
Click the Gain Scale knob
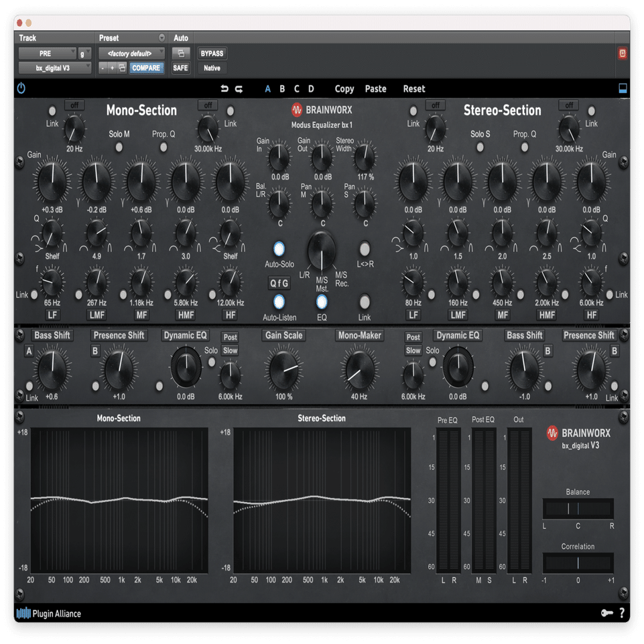[x=284, y=369]
